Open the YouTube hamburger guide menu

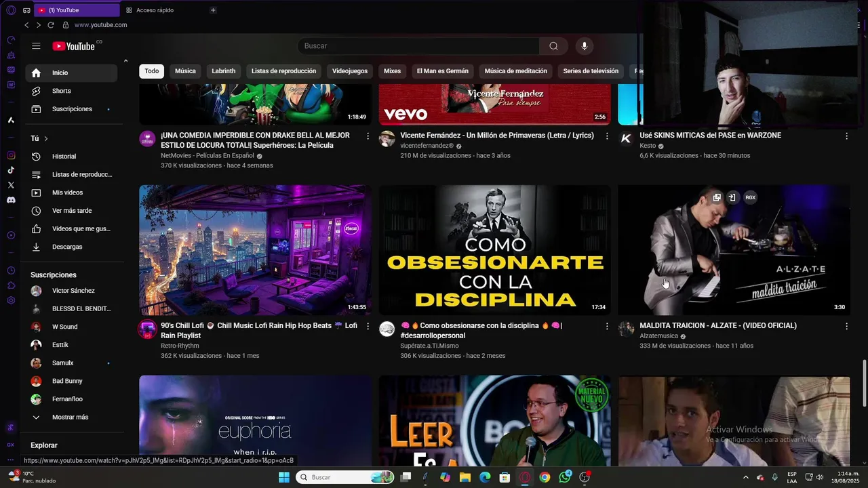36,46
